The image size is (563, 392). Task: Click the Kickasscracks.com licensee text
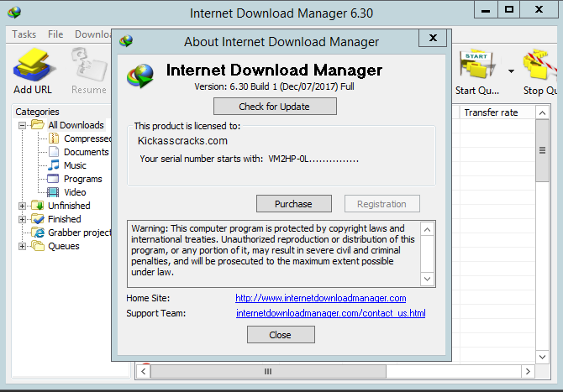click(182, 140)
